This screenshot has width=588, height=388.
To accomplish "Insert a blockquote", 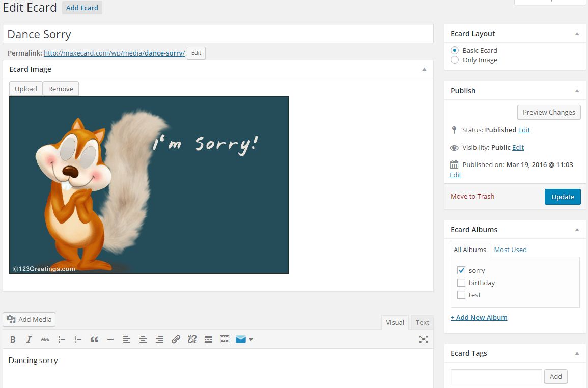I will 94,339.
